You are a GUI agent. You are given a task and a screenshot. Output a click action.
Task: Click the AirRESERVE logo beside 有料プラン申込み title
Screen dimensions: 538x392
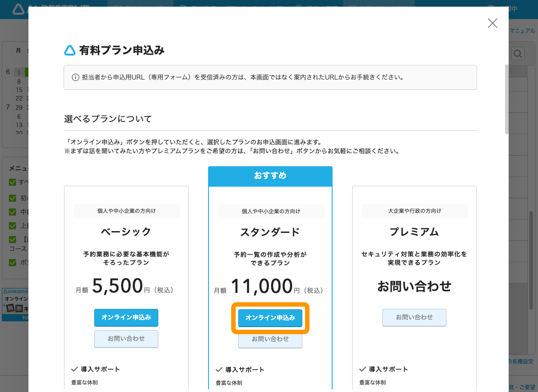pyautogui.click(x=70, y=51)
